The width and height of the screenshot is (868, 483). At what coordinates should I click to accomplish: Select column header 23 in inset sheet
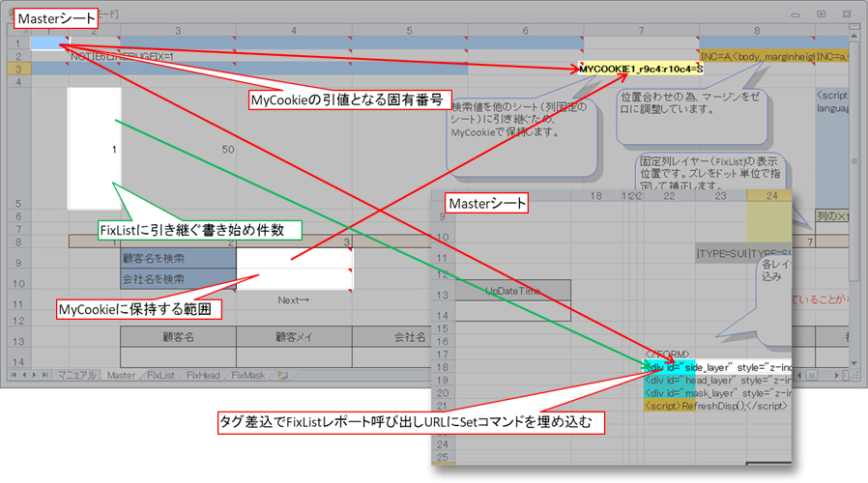click(x=720, y=195)
